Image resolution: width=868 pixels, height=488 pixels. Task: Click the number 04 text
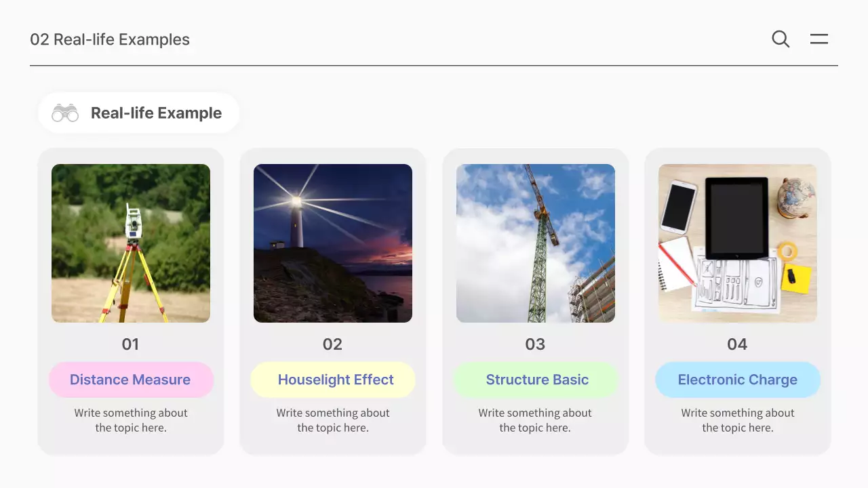[x=737, y=344]
